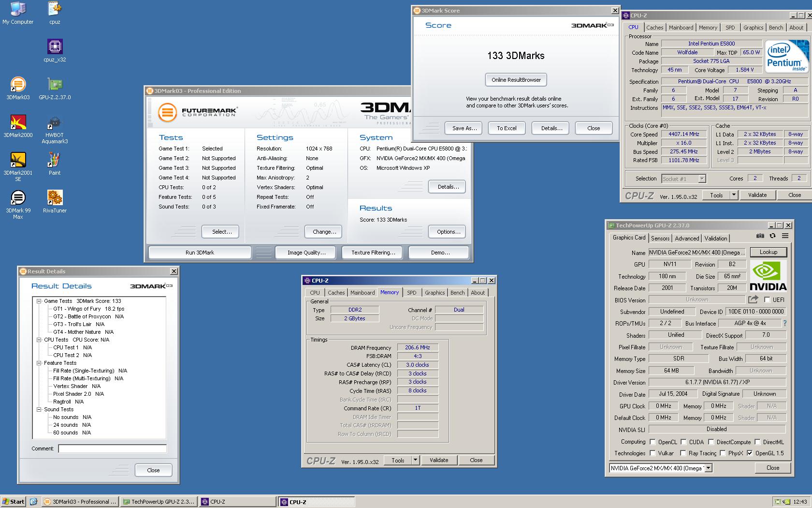
Task: Open GPU-Z hamburger menu icon
Action: pos(785,236)
